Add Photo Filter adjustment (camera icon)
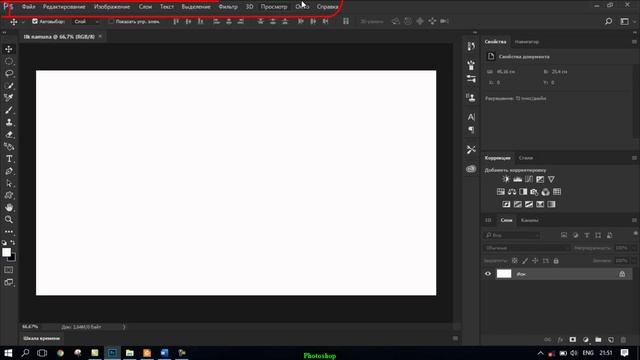 point(534,192)
